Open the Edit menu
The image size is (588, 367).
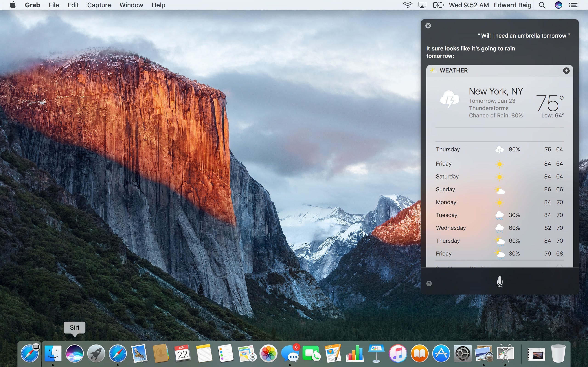click(73, 5)
